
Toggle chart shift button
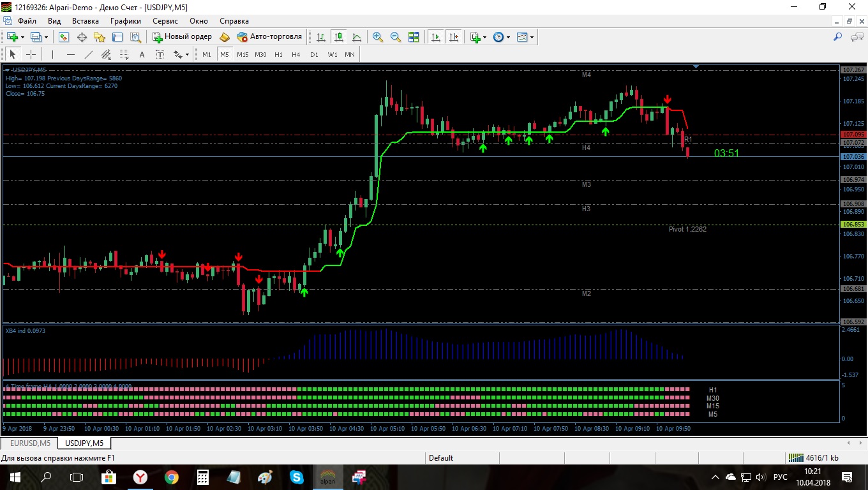pos(454,37)
